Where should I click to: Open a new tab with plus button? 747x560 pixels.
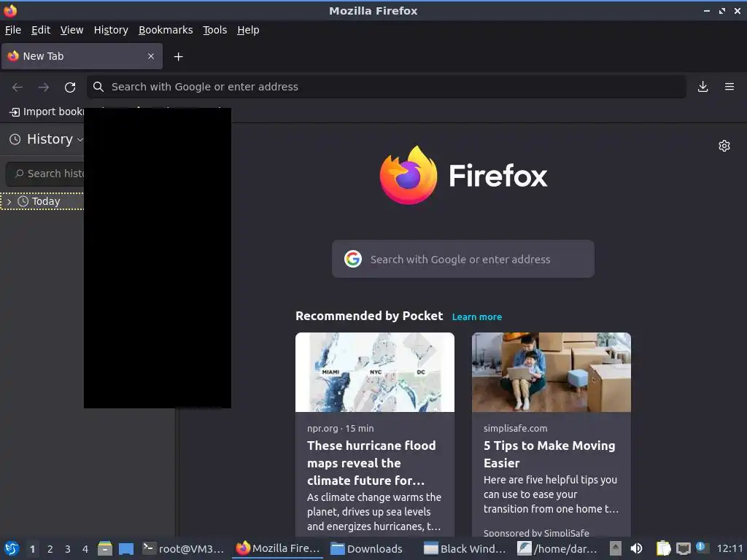pos(178,57)
